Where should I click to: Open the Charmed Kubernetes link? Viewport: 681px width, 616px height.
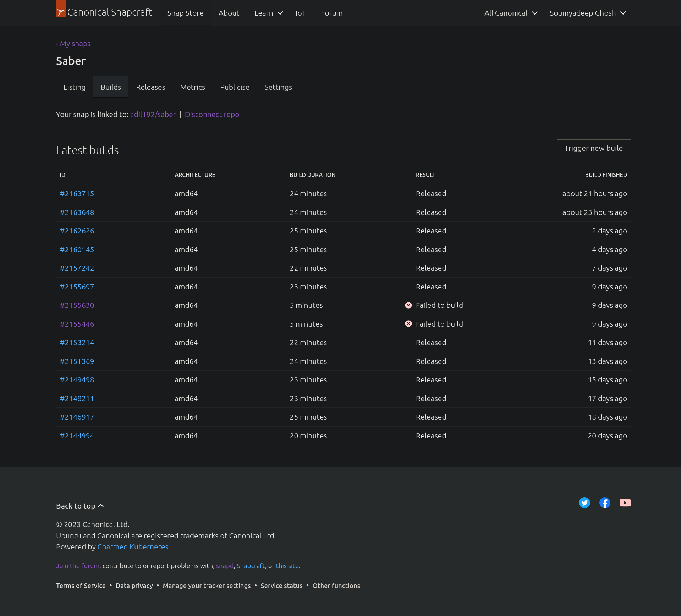[x=133, y=546]
